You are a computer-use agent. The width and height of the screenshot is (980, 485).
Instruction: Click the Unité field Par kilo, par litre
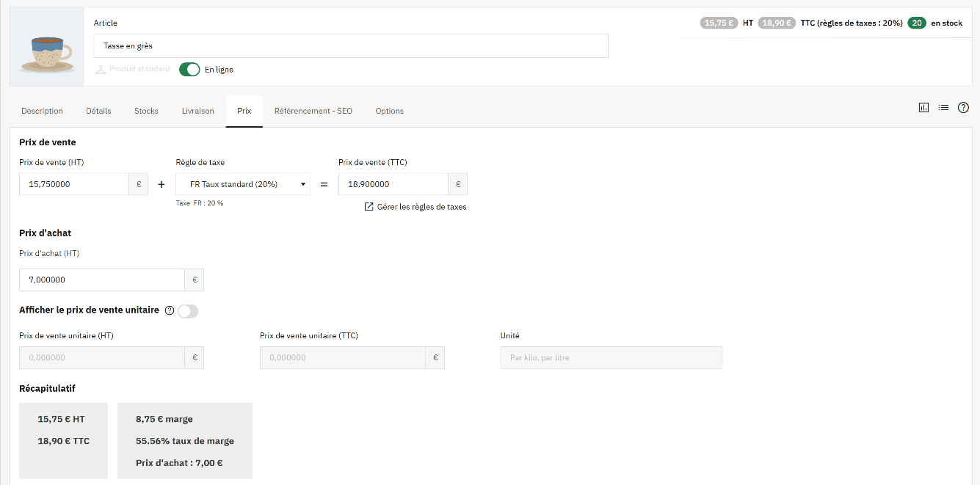tap(611, 357)
